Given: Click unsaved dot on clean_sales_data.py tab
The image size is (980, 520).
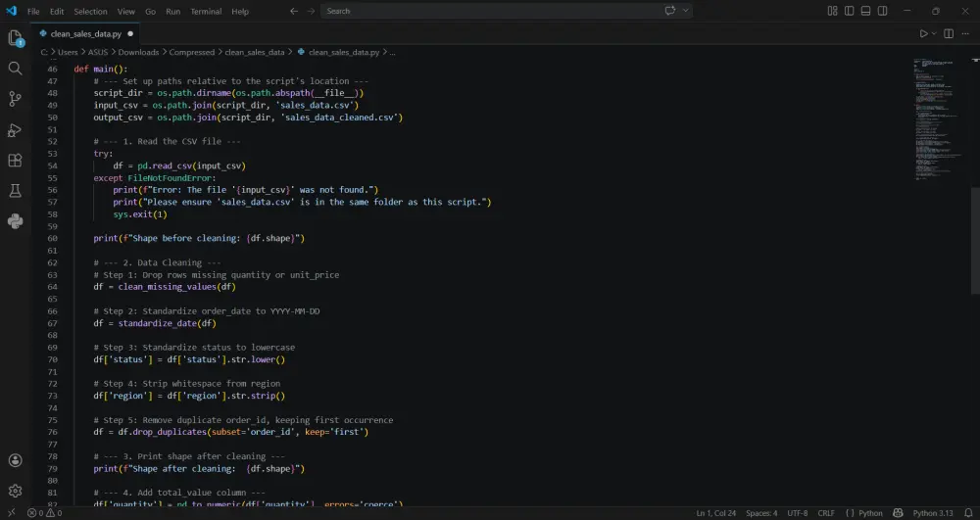Looking at the screenshot, I should tap(130, 33).
